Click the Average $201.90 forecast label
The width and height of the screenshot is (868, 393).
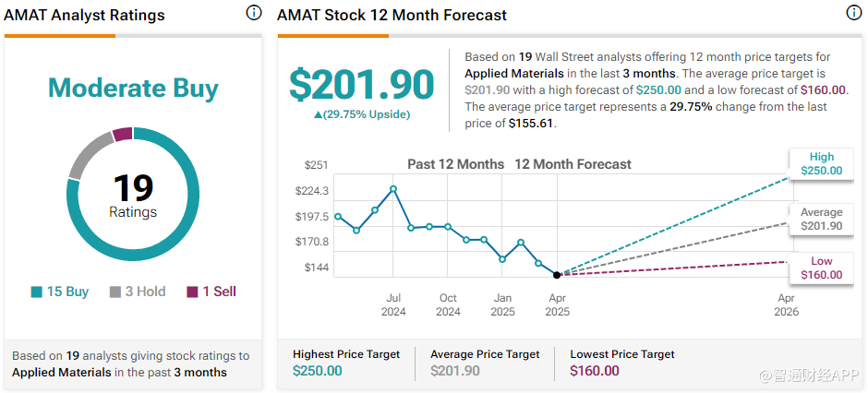[x=821, y=220]
